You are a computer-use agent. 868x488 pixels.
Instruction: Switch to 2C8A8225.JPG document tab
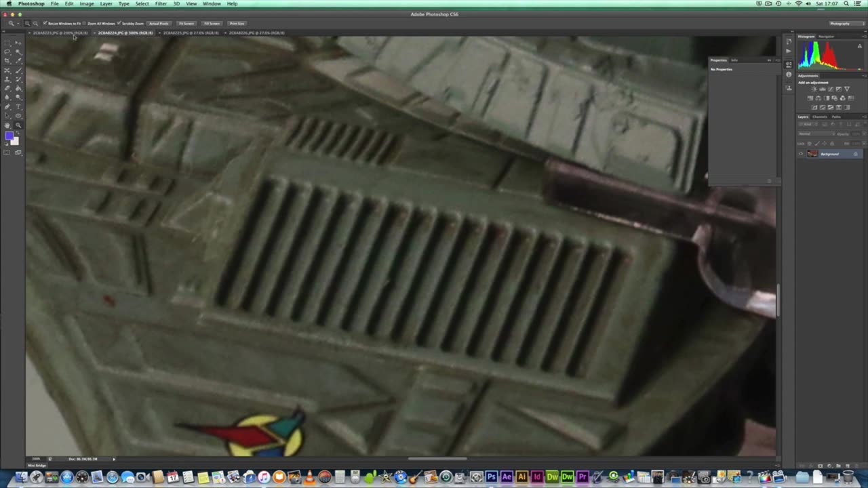191,33
